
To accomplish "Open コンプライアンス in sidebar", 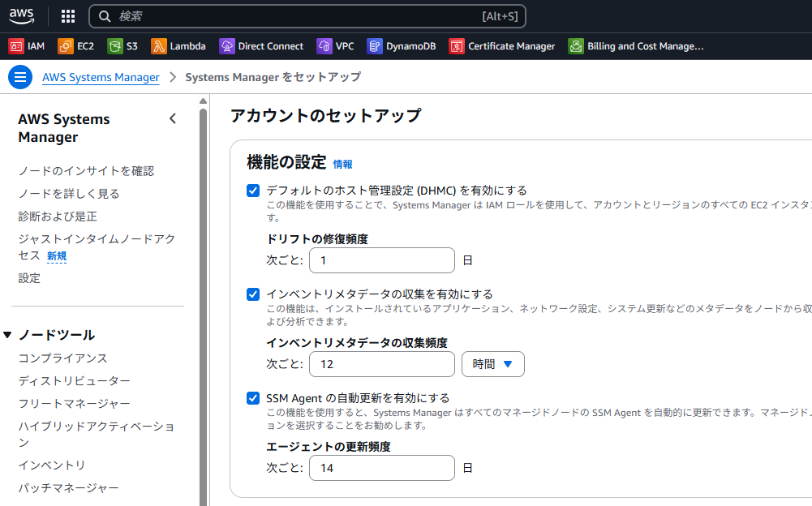I will point(62,358).
